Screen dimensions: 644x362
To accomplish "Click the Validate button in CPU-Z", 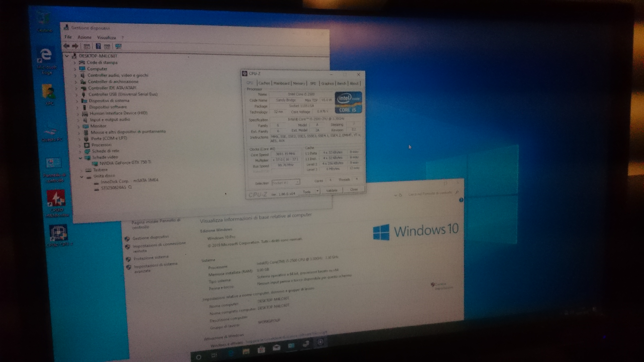I will [x=332, y=190].
